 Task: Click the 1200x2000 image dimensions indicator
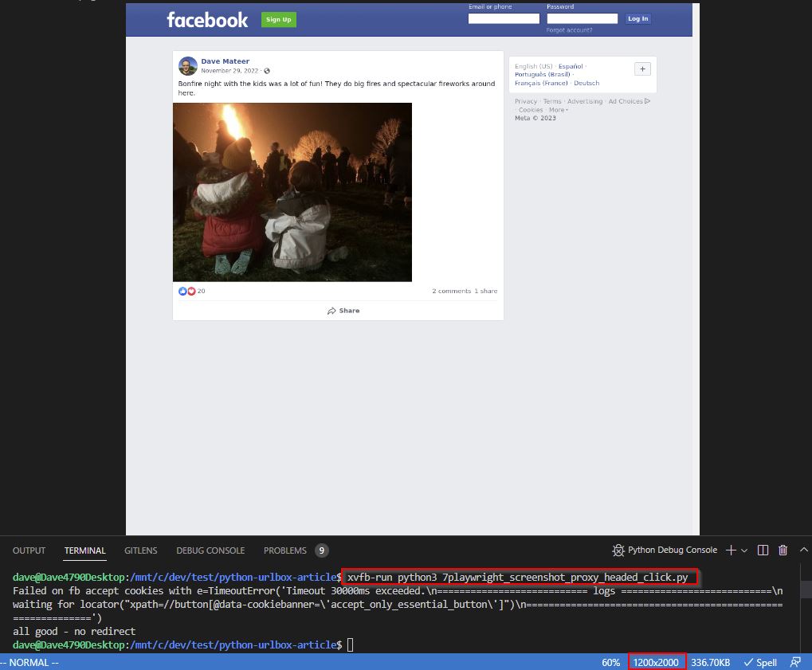point(656,662)
